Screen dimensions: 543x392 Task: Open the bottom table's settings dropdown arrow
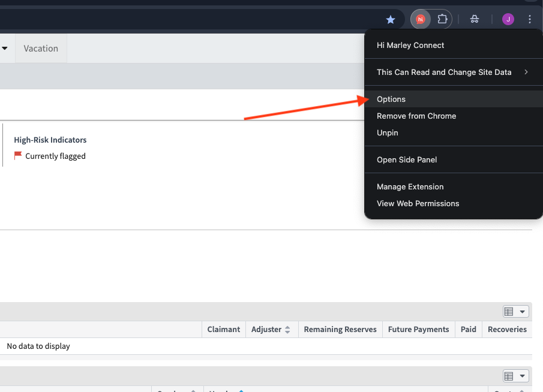[523, 375]
